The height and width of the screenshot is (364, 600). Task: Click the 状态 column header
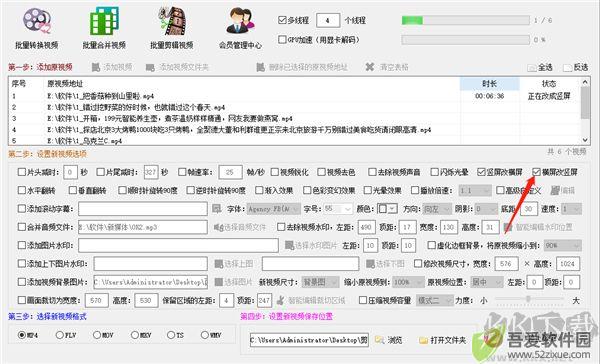click(x=549, y=83)
